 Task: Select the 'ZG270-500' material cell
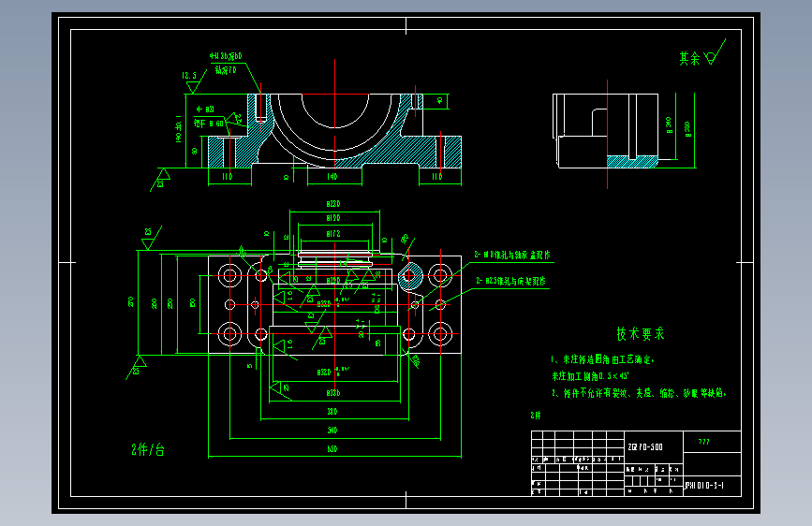645,446
